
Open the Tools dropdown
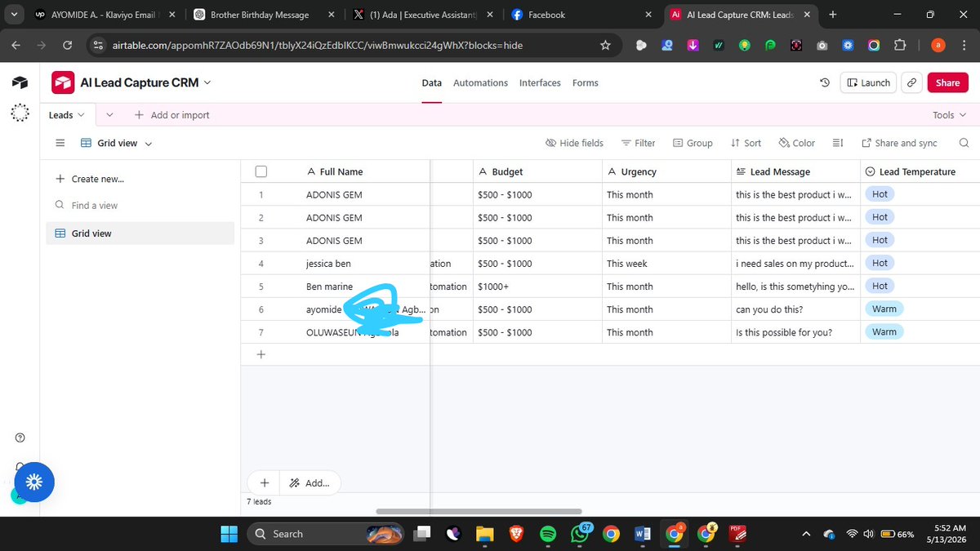(948, 115)
